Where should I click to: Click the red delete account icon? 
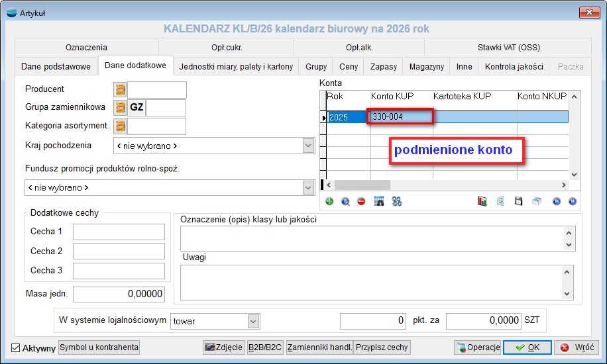361,201
